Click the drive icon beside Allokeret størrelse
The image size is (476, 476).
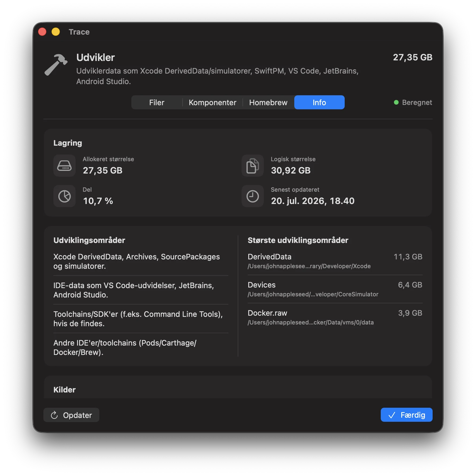(64, 166)
